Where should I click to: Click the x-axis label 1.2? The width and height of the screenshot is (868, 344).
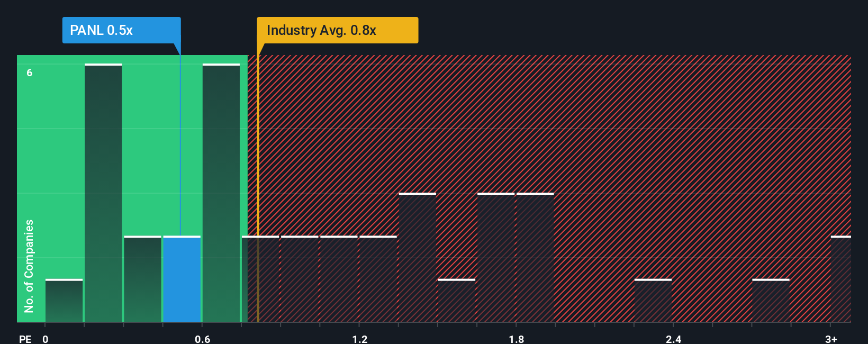click(x=360, y=339)
